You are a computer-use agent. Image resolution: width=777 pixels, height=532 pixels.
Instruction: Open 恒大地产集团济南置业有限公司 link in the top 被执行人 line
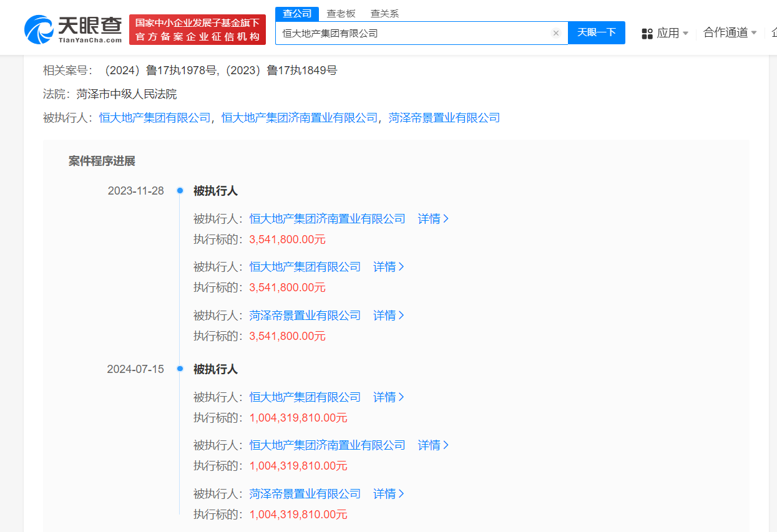pos(300,118)
